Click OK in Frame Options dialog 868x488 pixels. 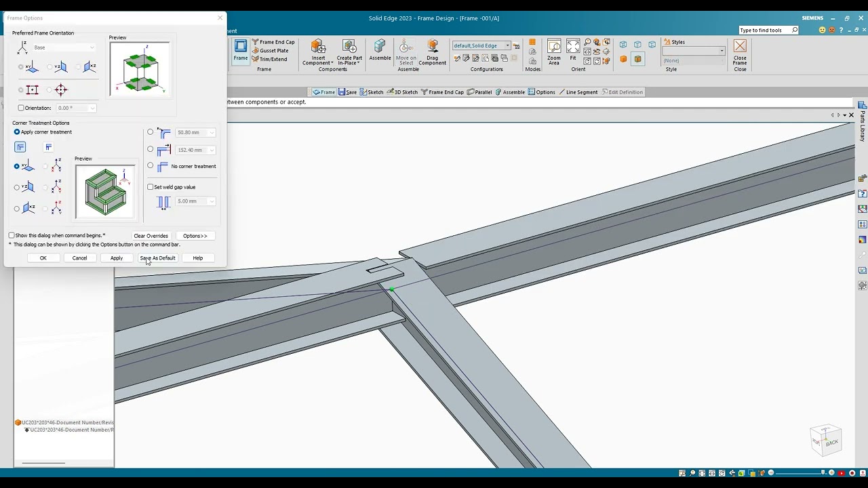pyautogui.click(x=43, y=258)
